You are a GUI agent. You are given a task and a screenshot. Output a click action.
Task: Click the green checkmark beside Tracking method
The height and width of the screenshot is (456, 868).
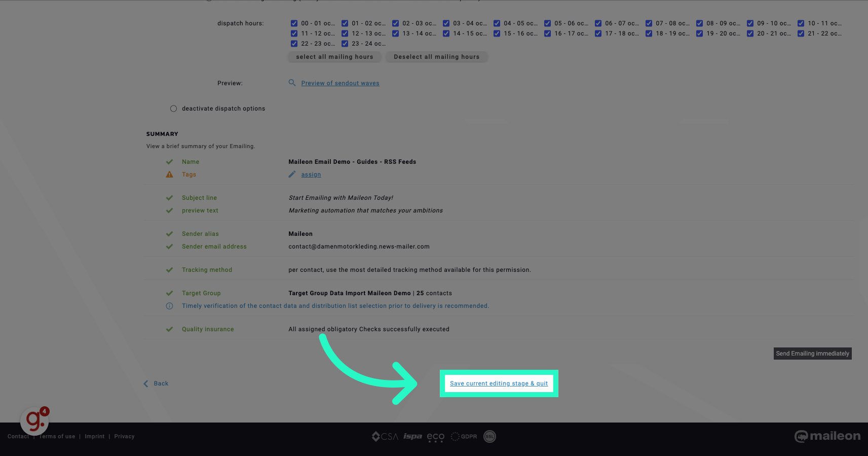pos(170,270)
